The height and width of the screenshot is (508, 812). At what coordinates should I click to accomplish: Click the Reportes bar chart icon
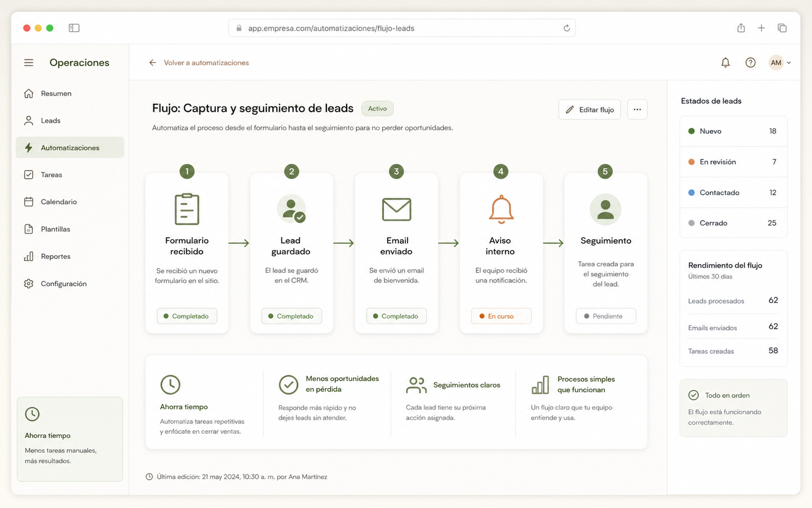tap(29, 256)
